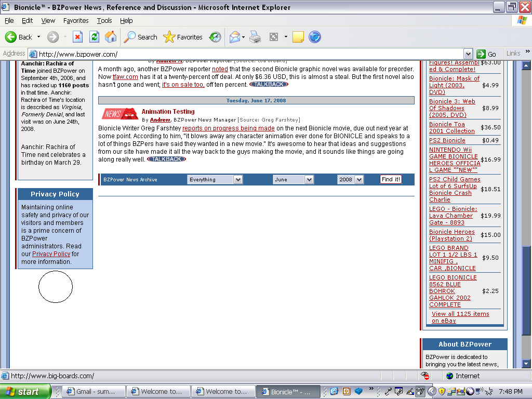Image resolution: width=532 pixels, height=399 pixels.
Task: Click yellow shield icon in system tray
Action: tap(442, 391)
